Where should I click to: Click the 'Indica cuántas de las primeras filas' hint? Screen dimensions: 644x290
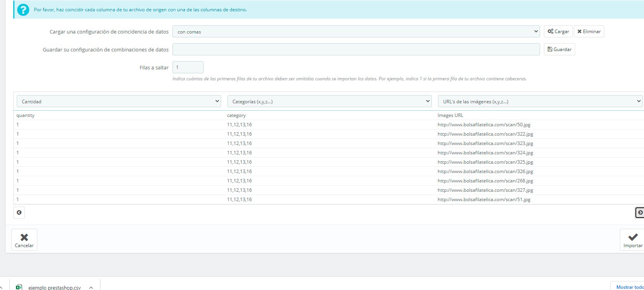click(x=349, y=79)
